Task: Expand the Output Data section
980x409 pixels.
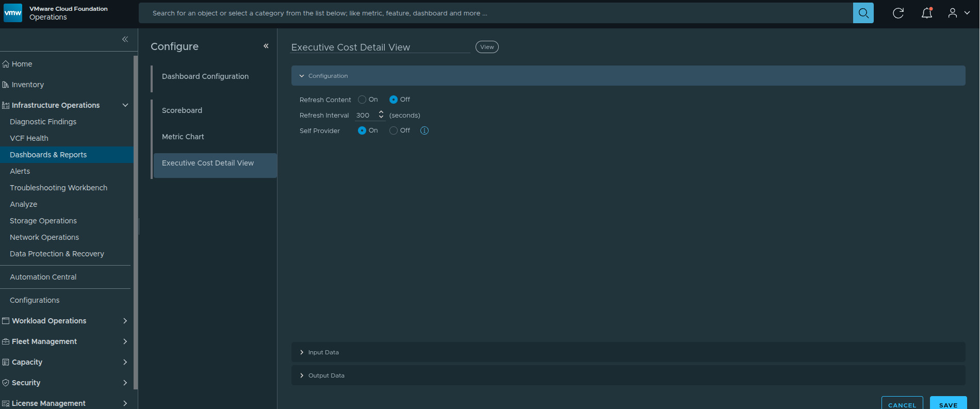Action: tap(628, 375)
